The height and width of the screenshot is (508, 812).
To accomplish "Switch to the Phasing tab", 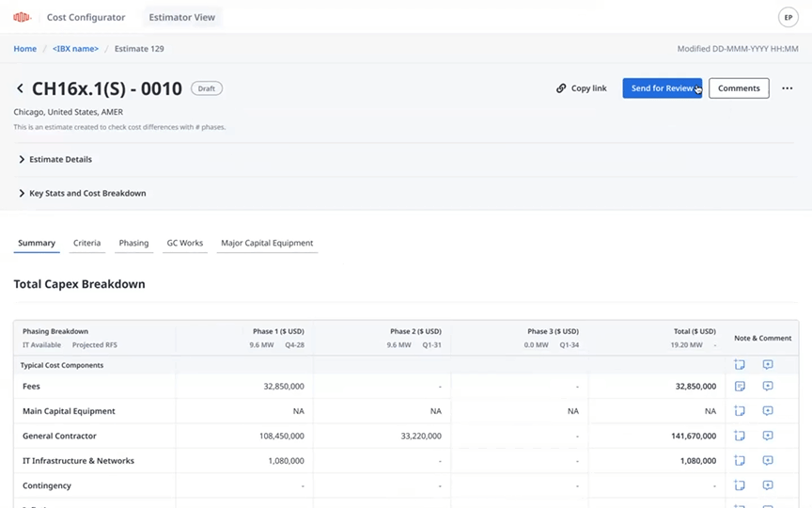I will 133,243.
